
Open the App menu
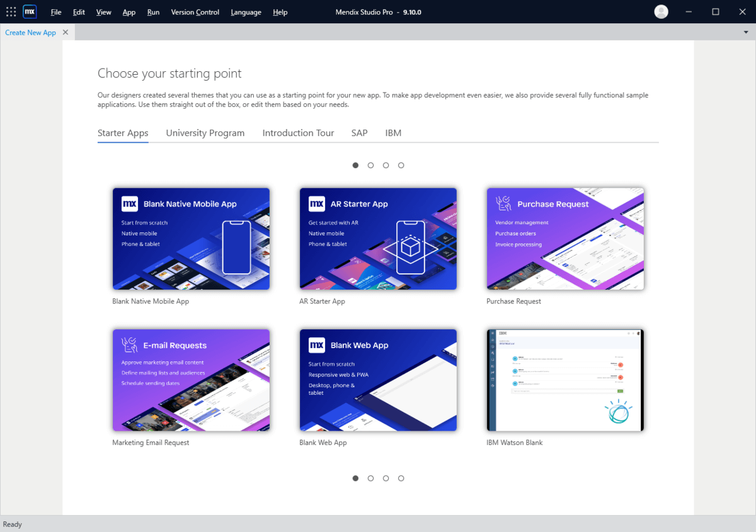[x=129, y=12]
